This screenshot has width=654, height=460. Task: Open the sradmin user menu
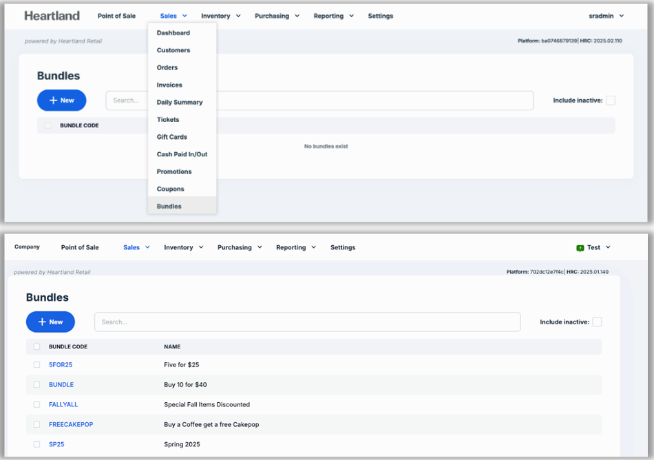[607, 16]
